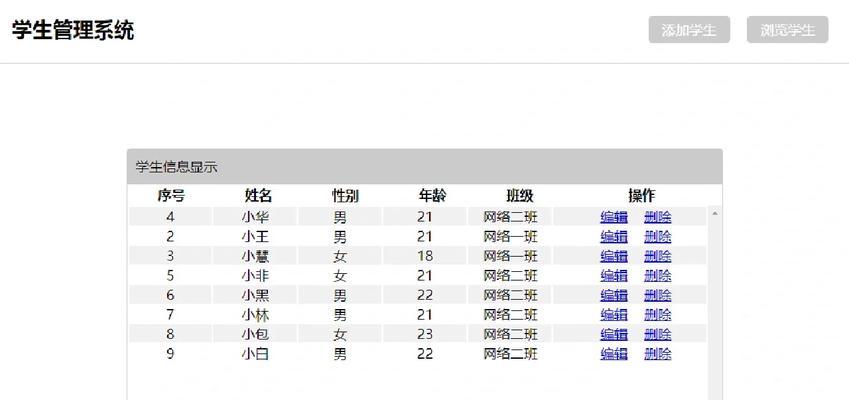Screen dimensions: 849x400
Task: Click the name cell 小非
Action: coord(255,276)
